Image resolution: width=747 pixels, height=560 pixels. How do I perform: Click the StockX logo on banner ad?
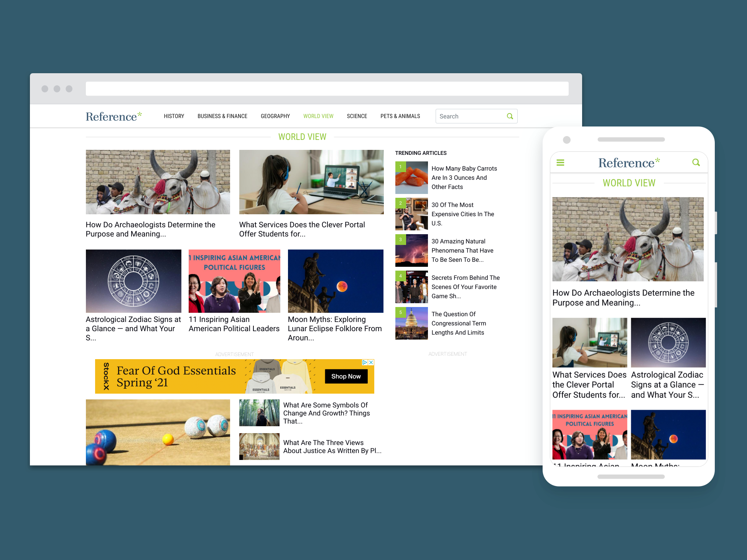click(x=106, y=376)
